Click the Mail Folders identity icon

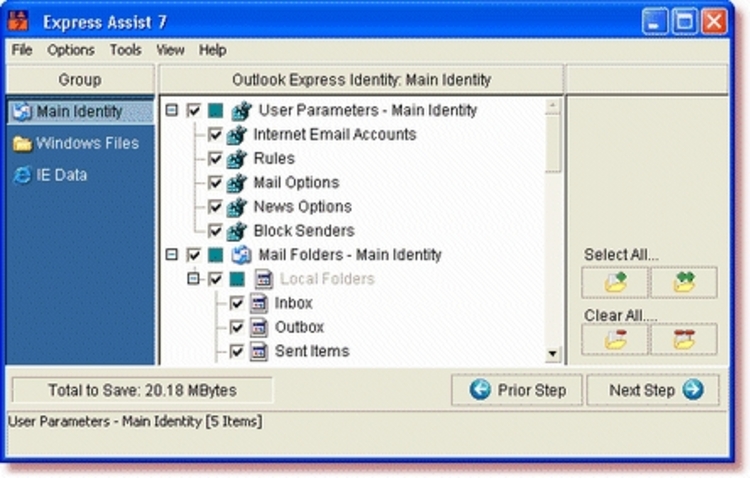pyautogui.click(x=242, y=255)
